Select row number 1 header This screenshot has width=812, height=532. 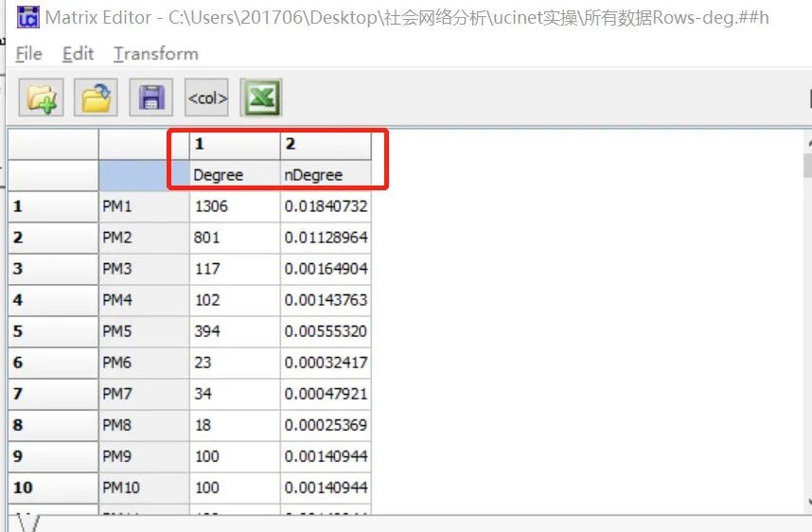click(x=53, y=206)
